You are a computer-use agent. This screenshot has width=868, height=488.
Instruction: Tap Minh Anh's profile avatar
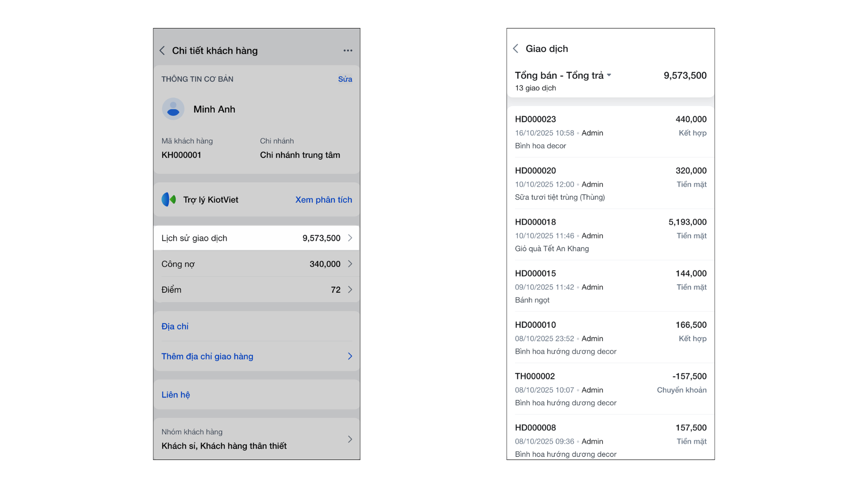pyautogui.click(x=173, y=109)
